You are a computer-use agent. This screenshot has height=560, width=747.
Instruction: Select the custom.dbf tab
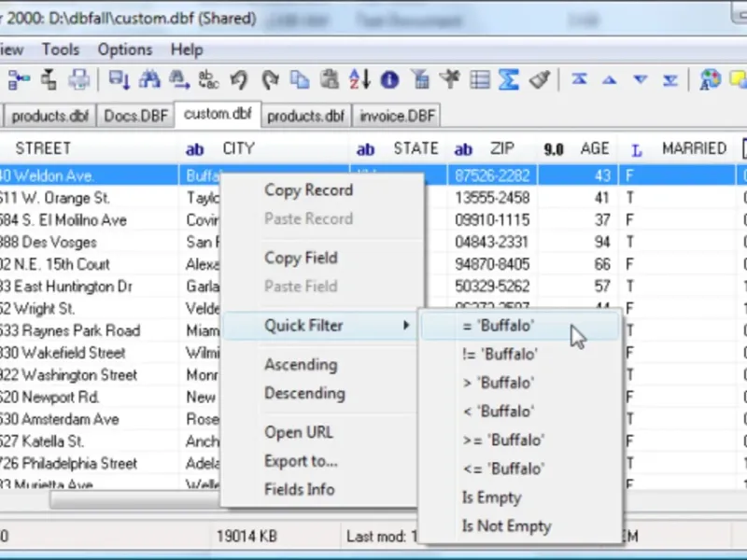(x=218, y=114)
